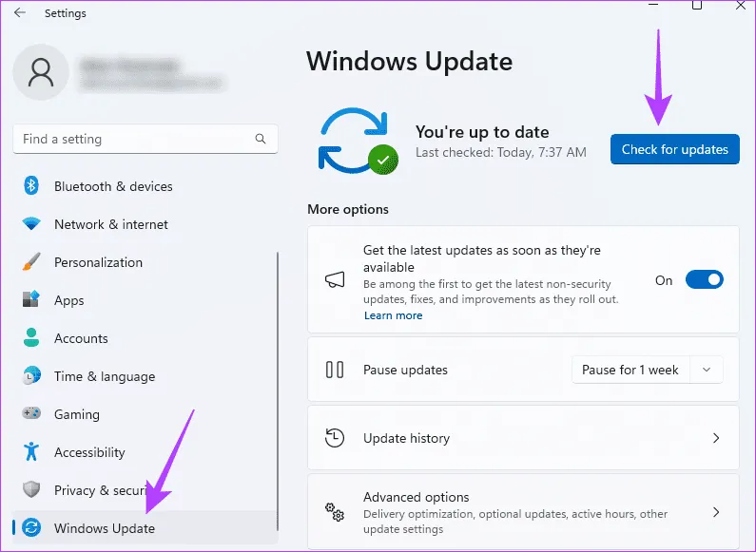Click the sidebar vertical scrollbar

(x=277, y=380)
